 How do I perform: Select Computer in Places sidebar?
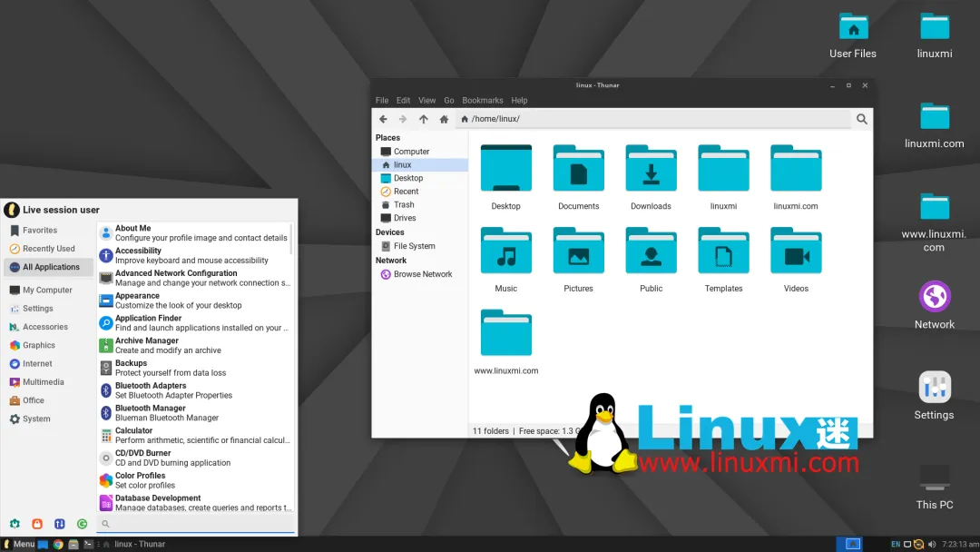point(420,152)
